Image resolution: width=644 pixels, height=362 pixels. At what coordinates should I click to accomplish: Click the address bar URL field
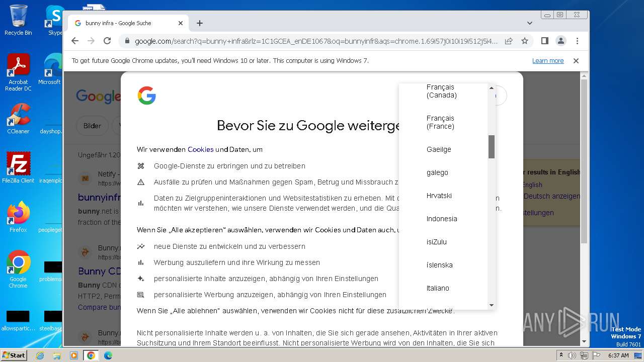(x=316, y=41)
